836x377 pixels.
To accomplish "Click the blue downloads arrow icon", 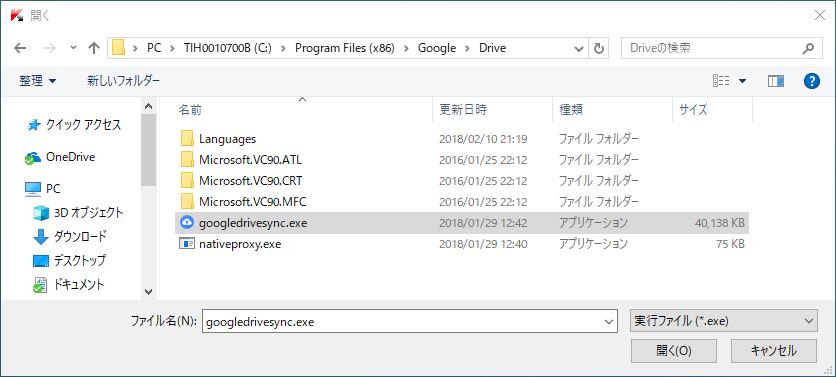I will tap(41, 237).
